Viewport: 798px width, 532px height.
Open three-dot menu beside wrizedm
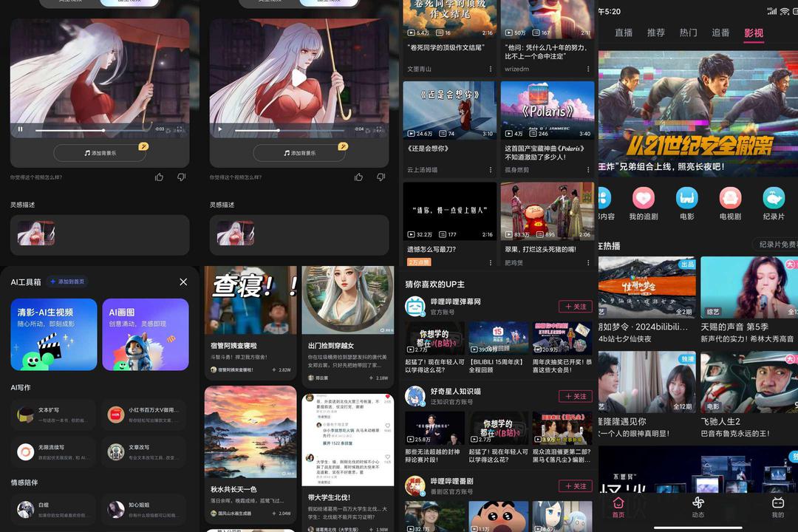pos(588,69)
